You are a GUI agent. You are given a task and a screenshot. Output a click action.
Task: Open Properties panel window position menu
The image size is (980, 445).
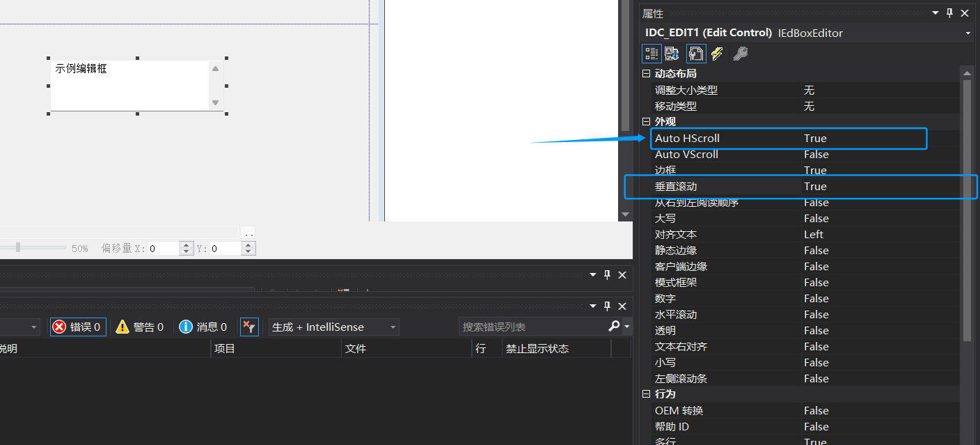936,13
